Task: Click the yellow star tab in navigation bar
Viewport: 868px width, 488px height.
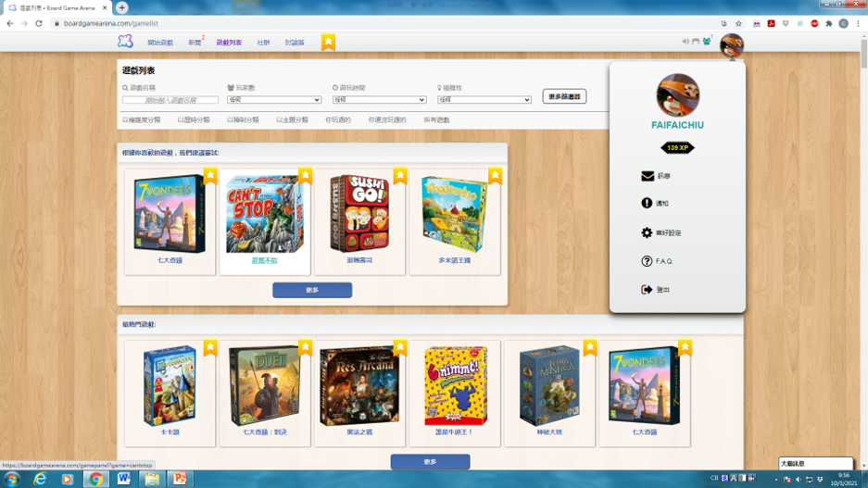Action: point(328,42)
